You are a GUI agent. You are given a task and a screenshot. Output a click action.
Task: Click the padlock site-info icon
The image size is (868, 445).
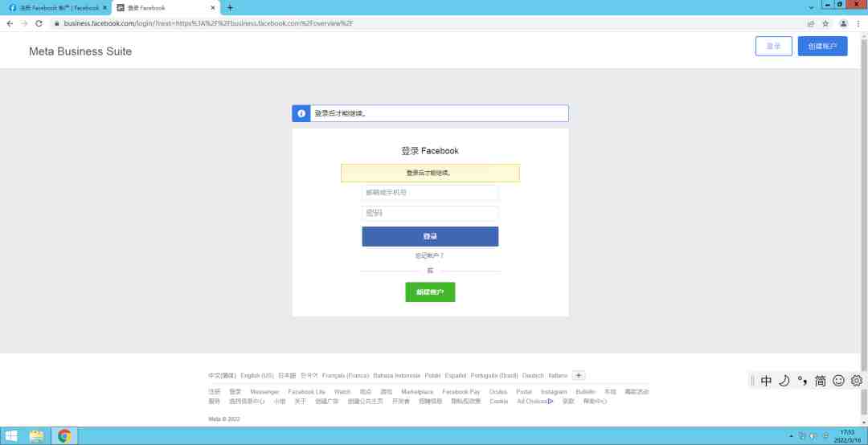point(56,23)
